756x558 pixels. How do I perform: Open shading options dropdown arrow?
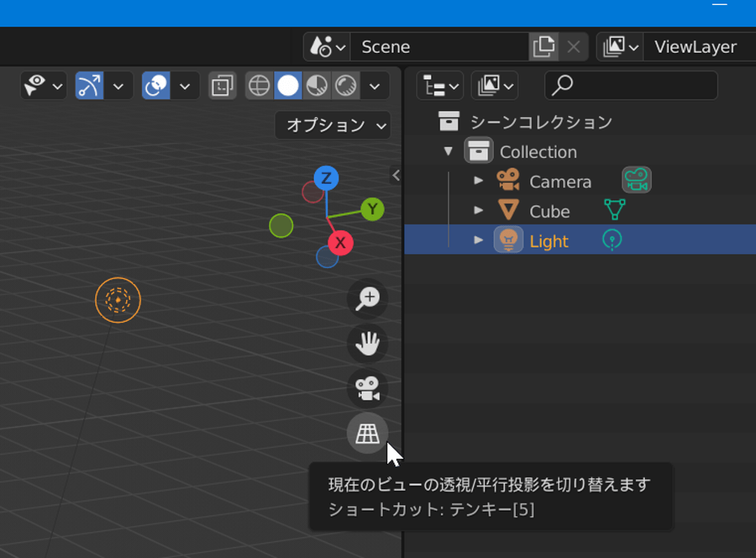375,86
